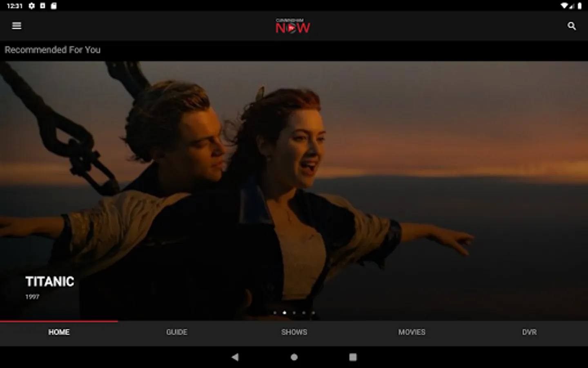Tap the settings gear status icon

tap(32, 6)
